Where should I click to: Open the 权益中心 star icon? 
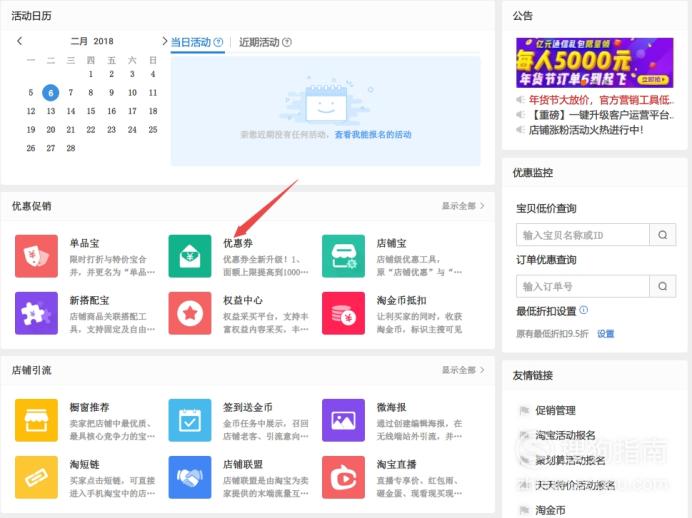190,313
